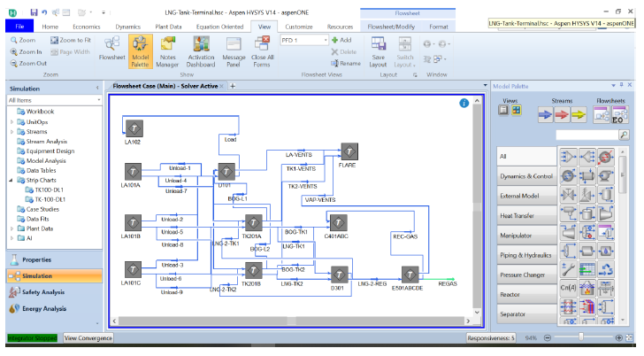This screenshot has width=644, height=356.
Task: Click the Undo arrow icon
Action: tap(44, 12)
